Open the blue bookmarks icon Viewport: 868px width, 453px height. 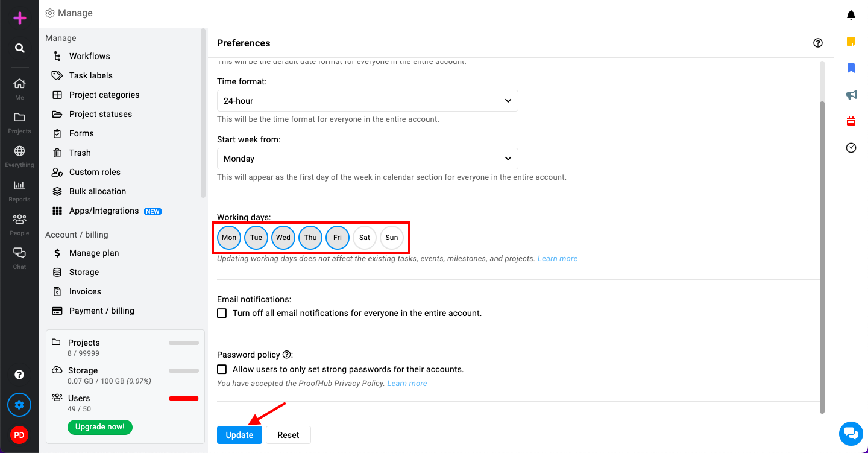pos(851,68)
